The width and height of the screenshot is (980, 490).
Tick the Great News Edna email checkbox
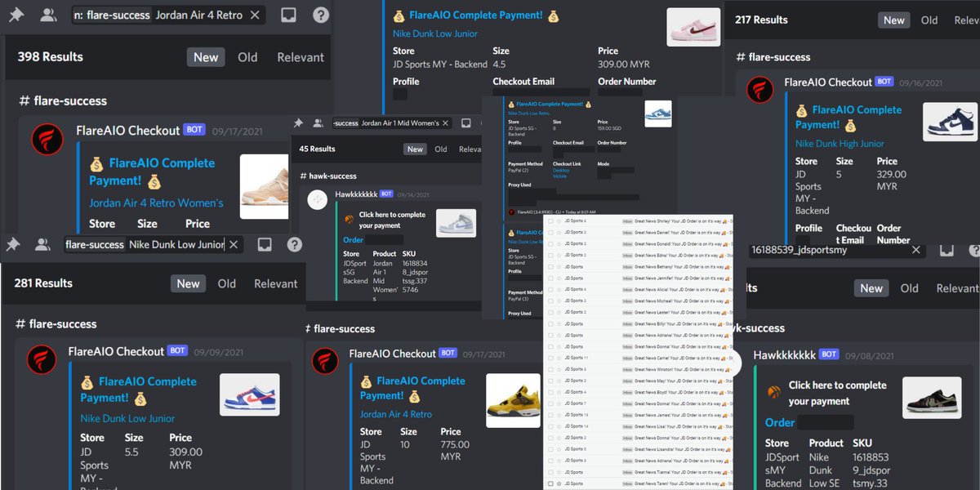pyautogui.click(x=550, y=255)
